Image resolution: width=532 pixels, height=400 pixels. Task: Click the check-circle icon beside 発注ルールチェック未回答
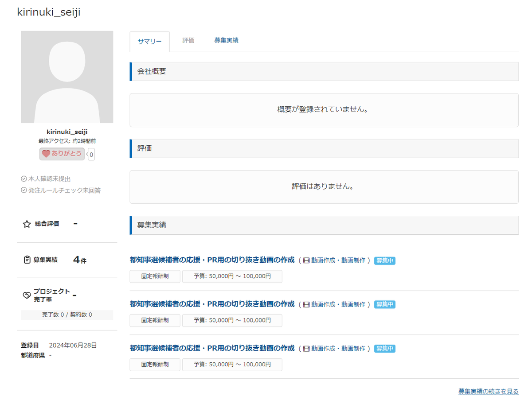pos(24,190)
